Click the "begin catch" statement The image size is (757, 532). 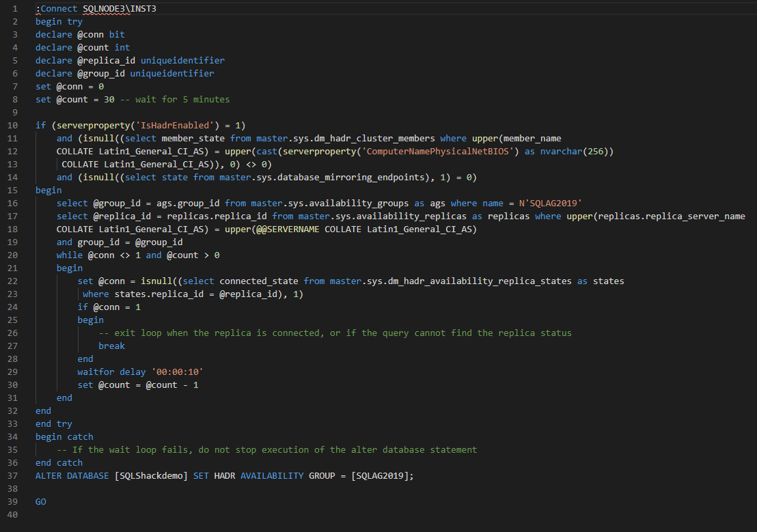pos(64,436)
